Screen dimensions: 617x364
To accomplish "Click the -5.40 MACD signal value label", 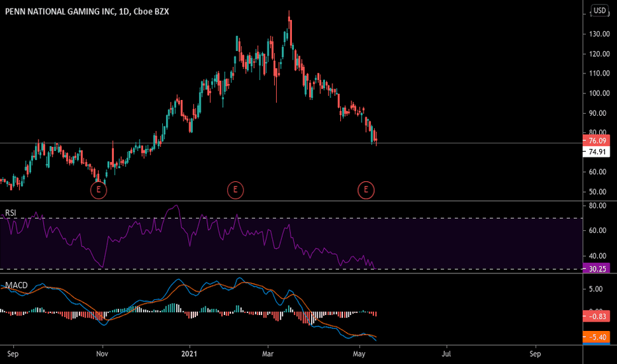I will (x=596, y=338).
